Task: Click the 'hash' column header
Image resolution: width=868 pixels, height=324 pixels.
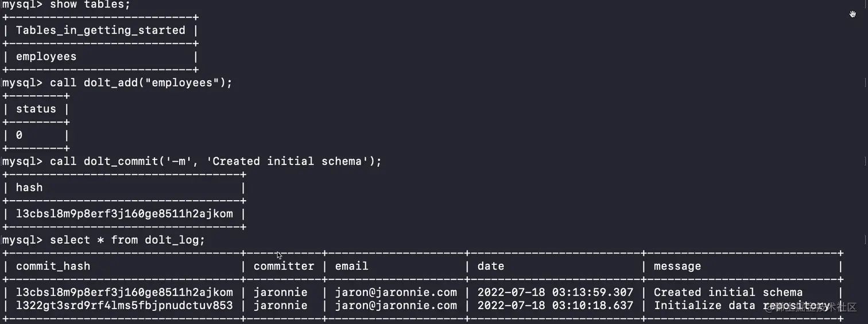Action: tap(29, 188)
